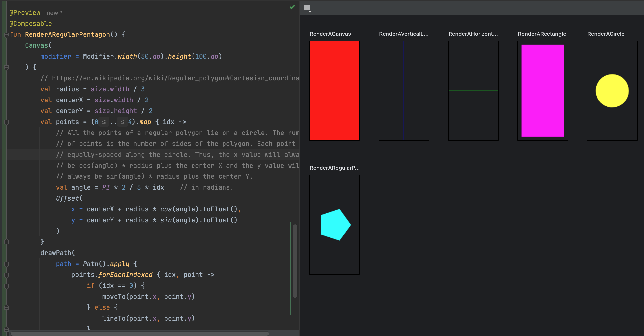Collapse the RenderARegularPentagon function fold marker
Image resolution: width=644 pixels, height=336 pixels.
coord(6,35)
